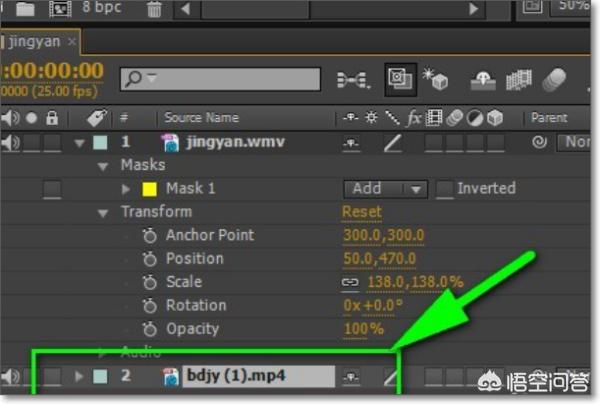Click the lock column header icon
This screenshot has width=600, height=404.
[x=52, y=118]
